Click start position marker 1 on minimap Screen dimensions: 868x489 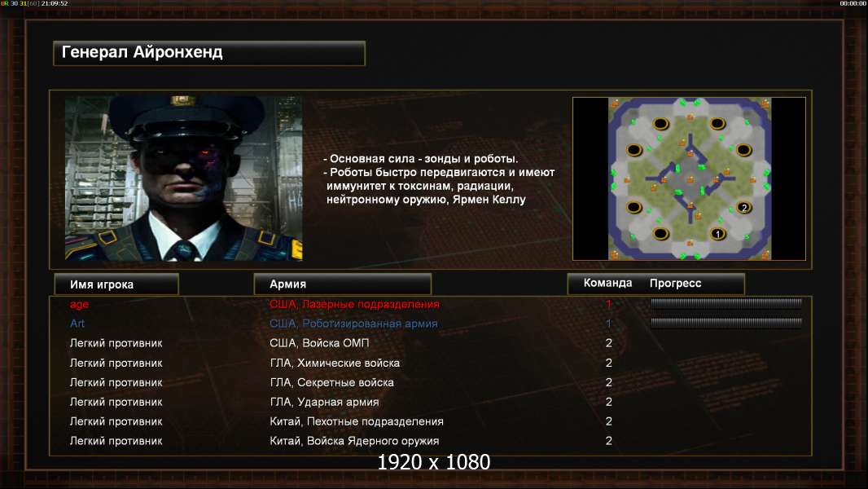(x=717, y=234)
